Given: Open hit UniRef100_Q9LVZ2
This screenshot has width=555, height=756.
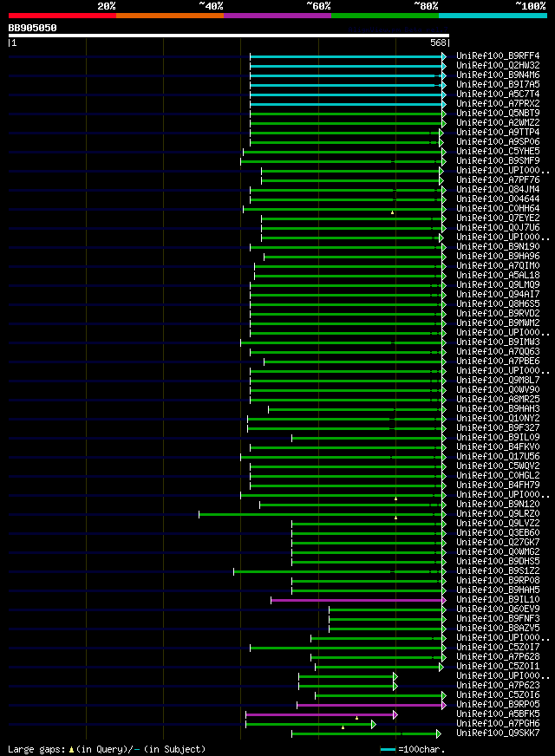Looking at the screenshot, I should [498, 524].
